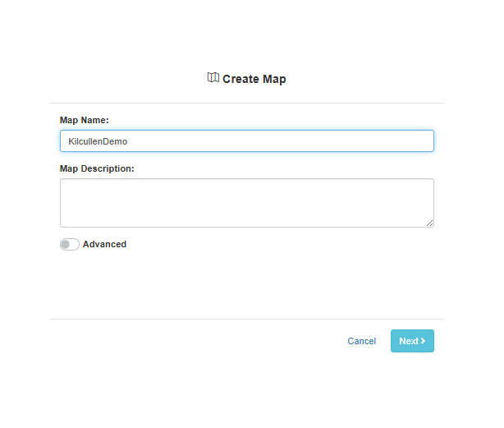Viewport: 504px width, 428px height.
Task: Click the resize grip of description textarea
Action: click(430, 223)
